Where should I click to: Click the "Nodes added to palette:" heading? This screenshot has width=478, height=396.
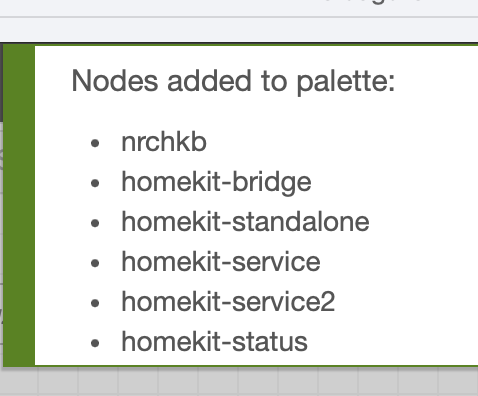coord(233,81)
